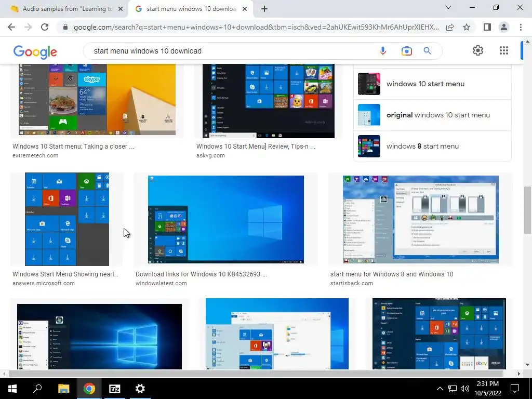Open the Windows notification center
Viewport: 532px width, 399px height.
(x=515, y=389)
